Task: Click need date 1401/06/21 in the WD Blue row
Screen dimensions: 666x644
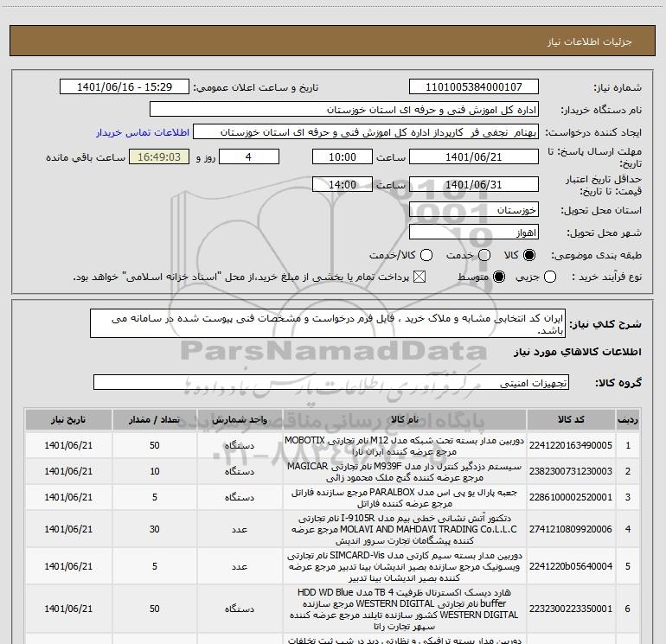Action: [x=68, y=609]
